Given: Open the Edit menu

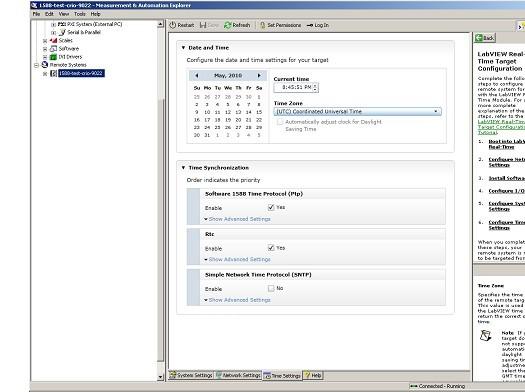Looking at the screenshot, I should point(49,14).
